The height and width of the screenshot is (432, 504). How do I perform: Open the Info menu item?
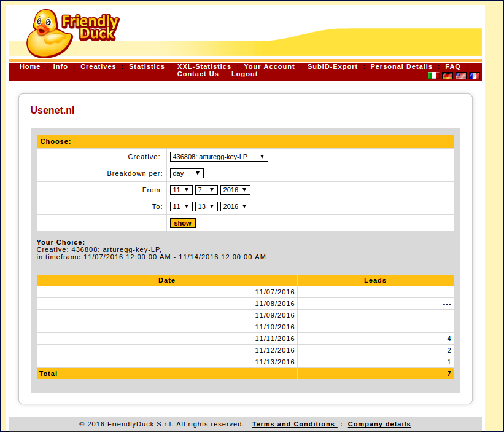coord(60,66)
